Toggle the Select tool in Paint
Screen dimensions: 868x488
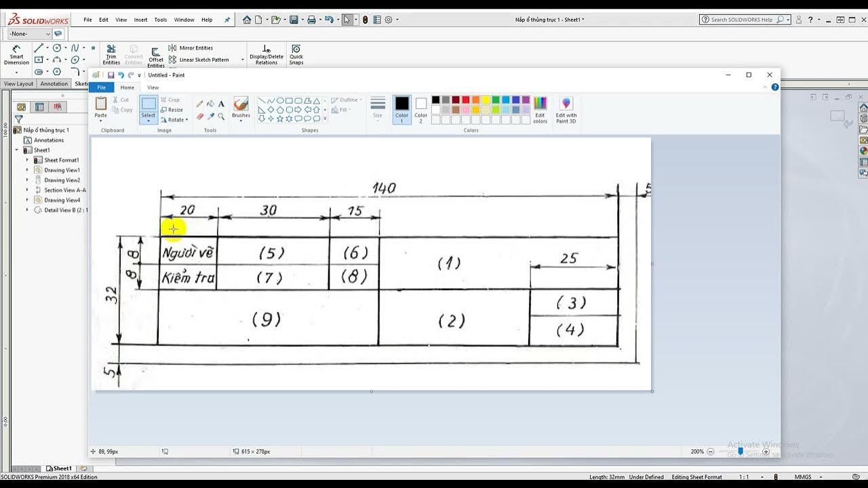[x=149, y=109]
